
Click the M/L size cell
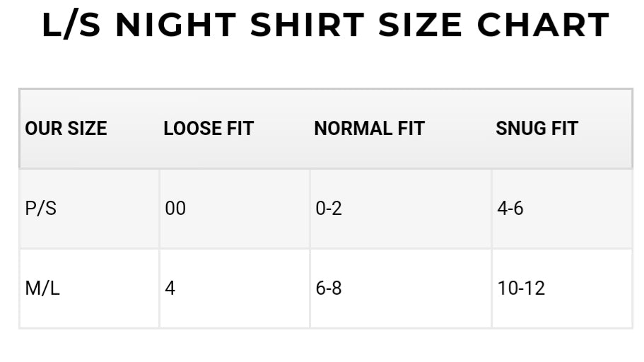89,288
